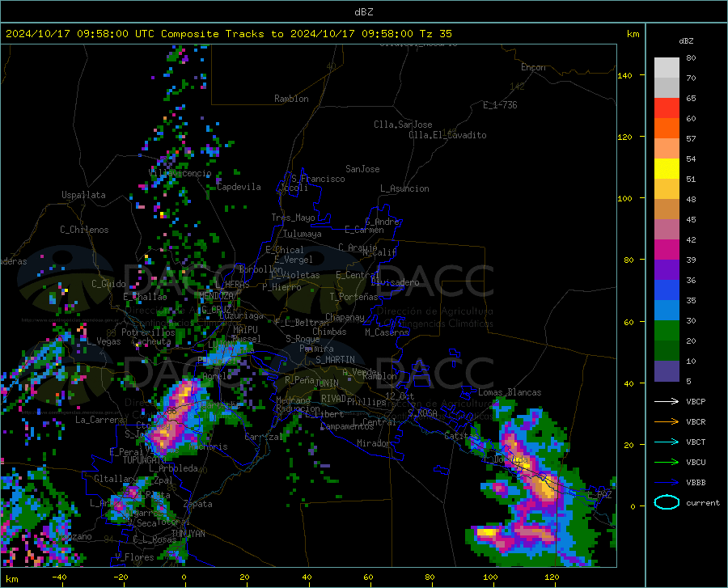Click the Capdevila place label
728x588 pixels.
(x=239, y=187)
